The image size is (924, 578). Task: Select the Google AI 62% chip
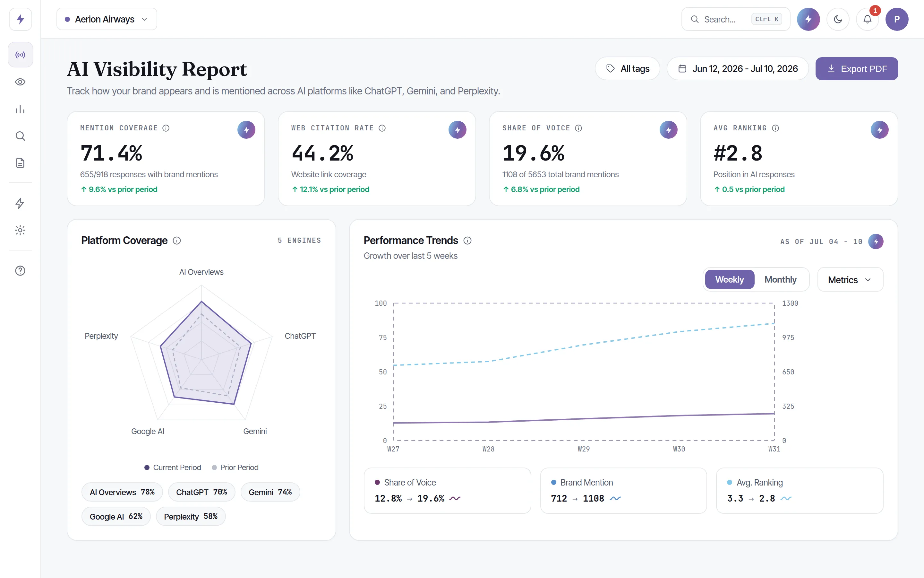coord(116,516)
